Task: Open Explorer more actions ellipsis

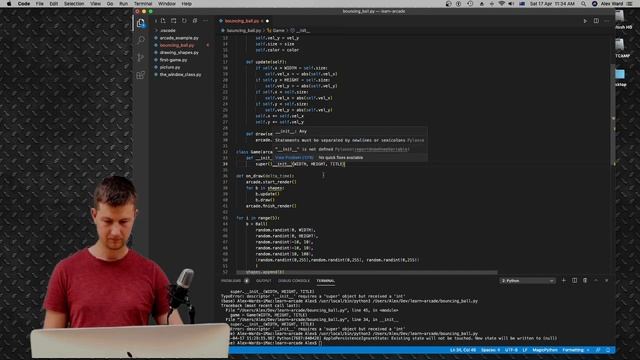Action: click(205, 21)
